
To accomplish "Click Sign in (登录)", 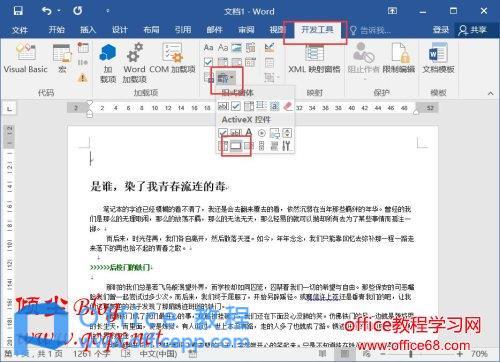I will click(x=441, y=30).
